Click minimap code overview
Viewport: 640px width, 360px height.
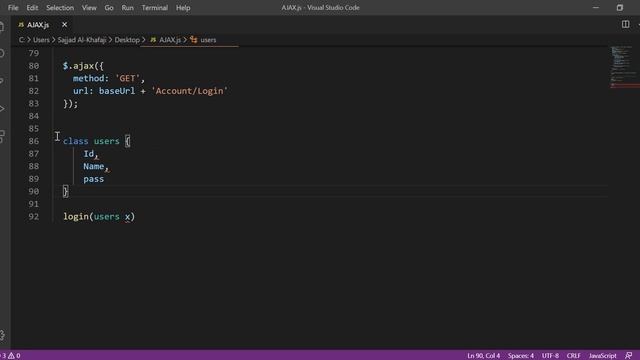(x=624, y=67)
